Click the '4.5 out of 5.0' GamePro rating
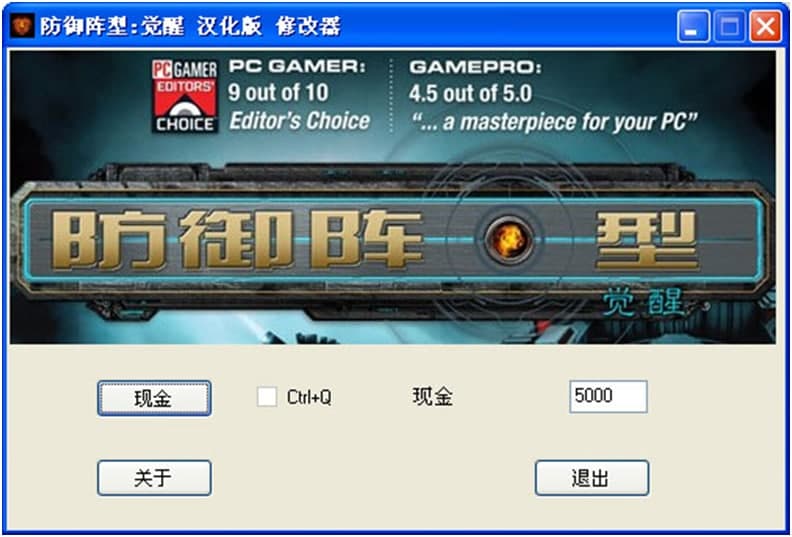The width and height of the screenshot is (792, 537). pyautogui.click(x=470, y=93)
